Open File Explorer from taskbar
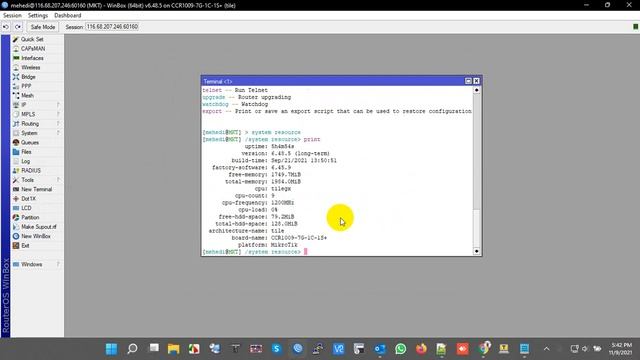 click(173, 349)
